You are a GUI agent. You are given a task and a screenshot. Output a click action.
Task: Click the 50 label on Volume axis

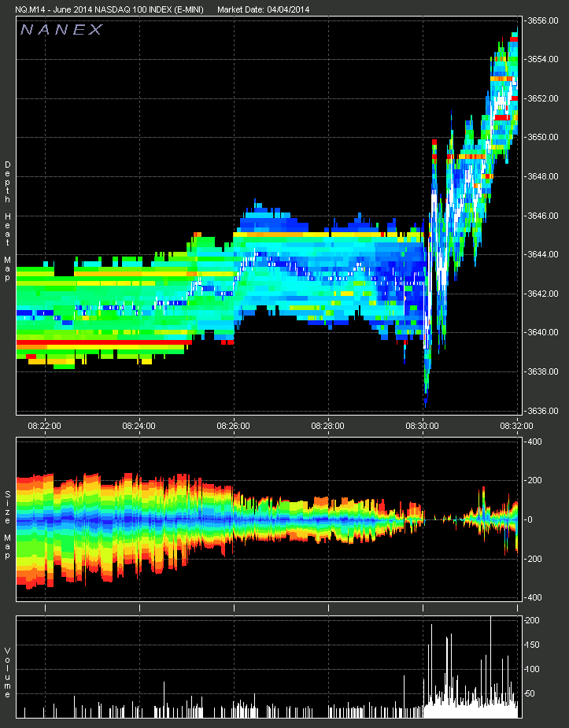531,693
